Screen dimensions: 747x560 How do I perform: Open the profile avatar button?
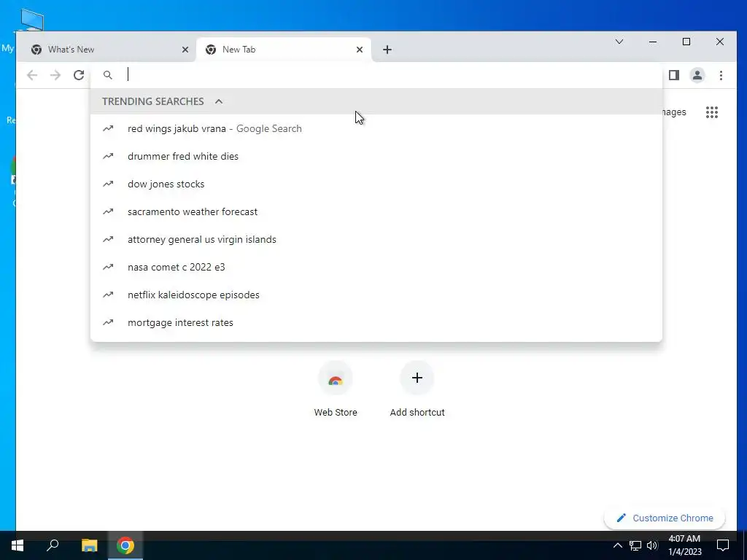point(697,75)
